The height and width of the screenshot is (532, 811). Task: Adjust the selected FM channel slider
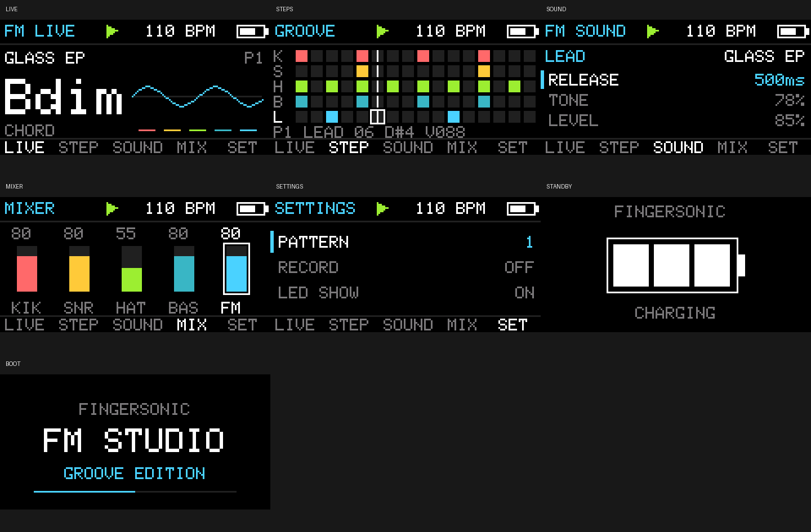tap(237, 269)
